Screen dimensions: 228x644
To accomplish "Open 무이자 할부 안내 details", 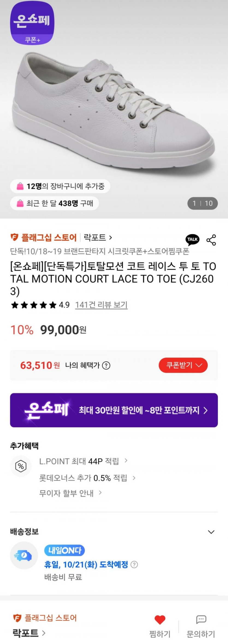I will pos(70,493).
